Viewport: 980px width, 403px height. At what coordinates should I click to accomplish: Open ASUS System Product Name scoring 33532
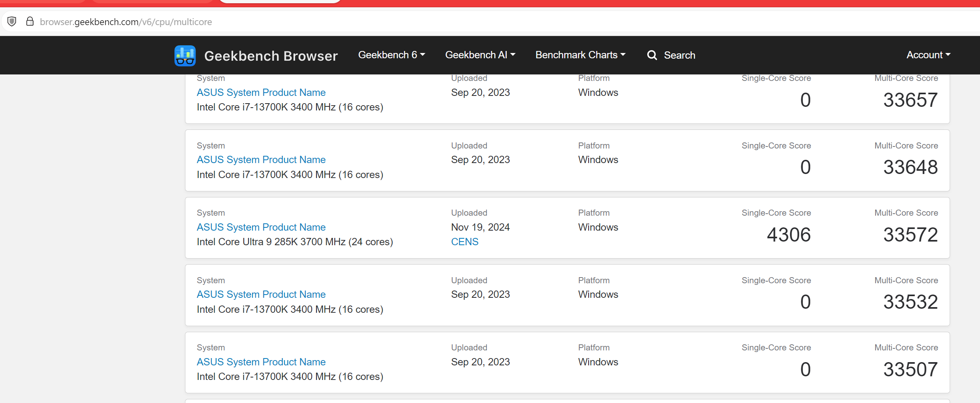point(261,295)
